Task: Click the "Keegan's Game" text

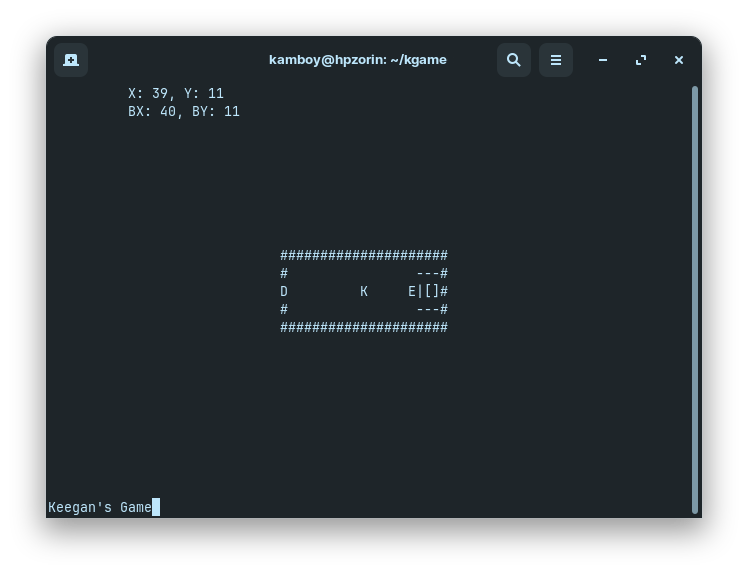Action: [100, 507]
